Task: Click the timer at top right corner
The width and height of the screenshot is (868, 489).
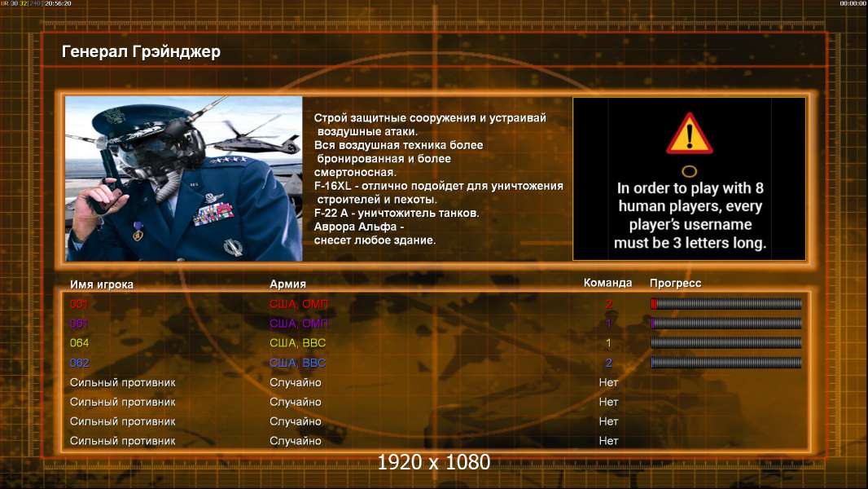Action: coord(853,3)
